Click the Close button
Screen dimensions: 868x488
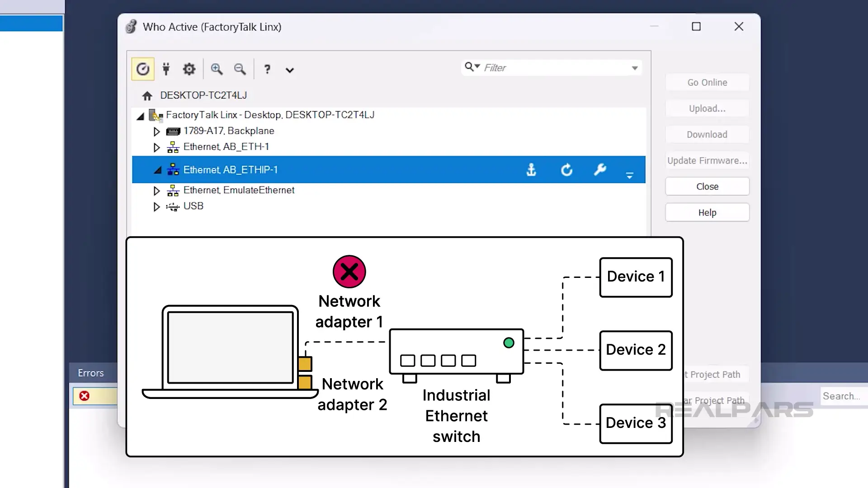[x=707, y=187]
